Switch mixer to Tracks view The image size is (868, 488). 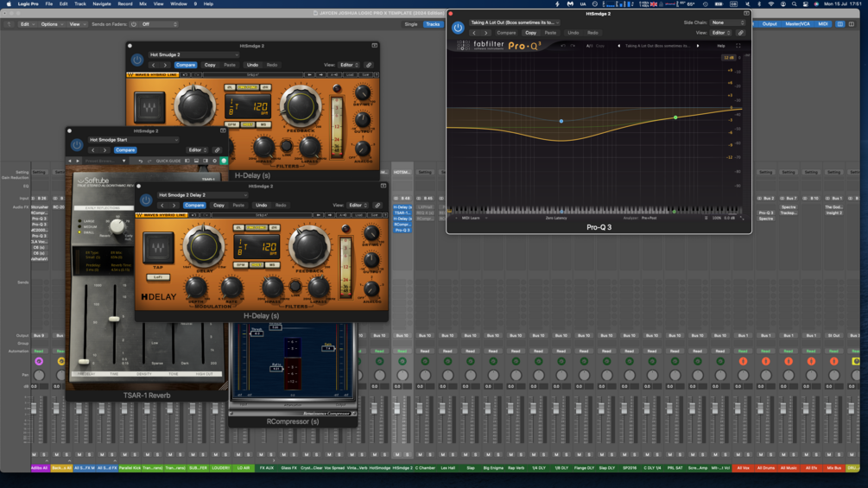pyautogui.click(x=433, y=24)
